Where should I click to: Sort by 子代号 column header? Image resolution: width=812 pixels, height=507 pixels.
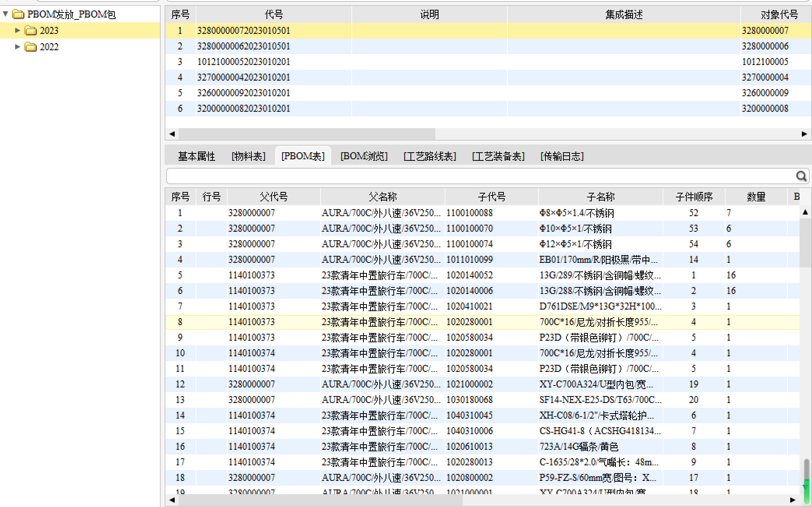[491, 197]
